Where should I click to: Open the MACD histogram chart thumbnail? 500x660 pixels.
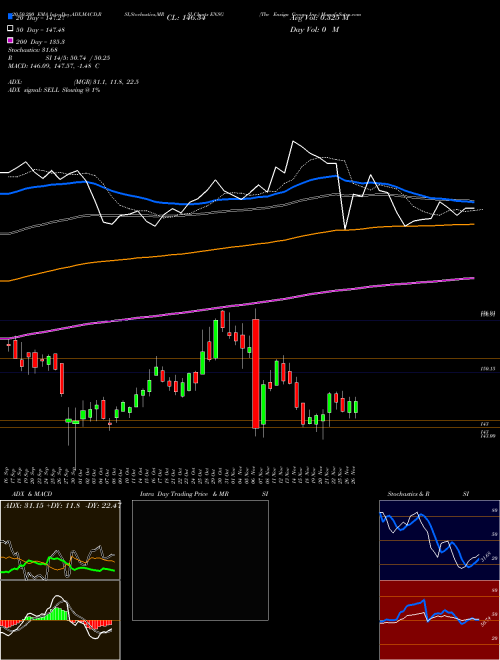[60, 620]
